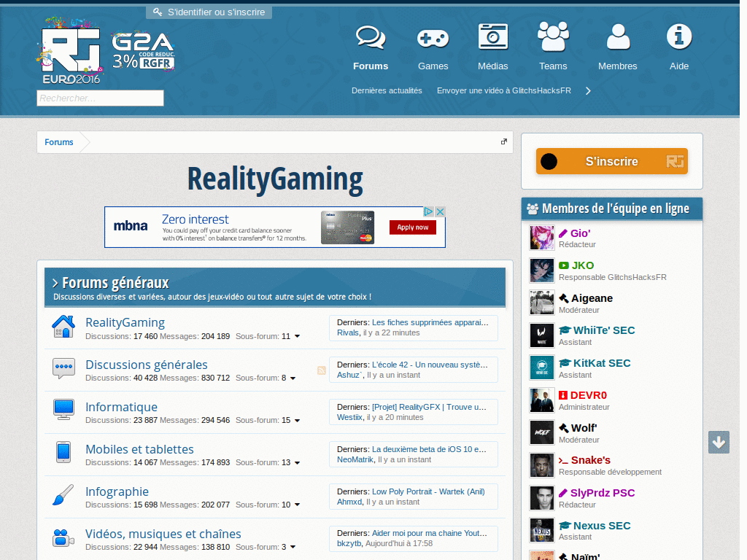The width and height of the screenshot is (747, 560).
Task: Select the Médias nav label
Action: point(493,66)
